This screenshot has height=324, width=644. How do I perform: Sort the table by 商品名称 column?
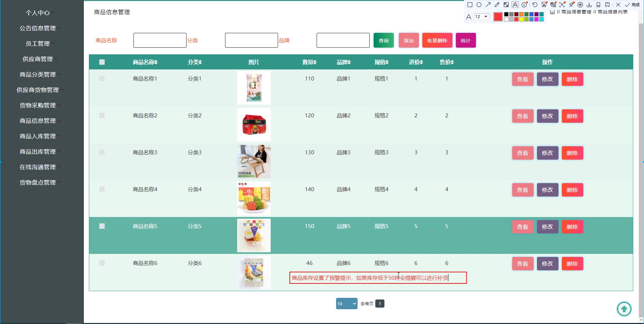[x=145, y=62]
